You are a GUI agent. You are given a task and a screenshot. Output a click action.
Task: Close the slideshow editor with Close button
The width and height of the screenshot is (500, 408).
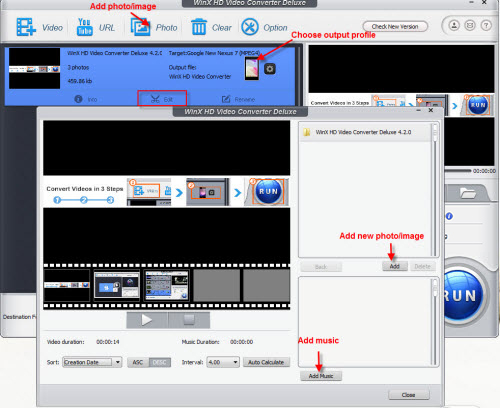pos(409,395)
